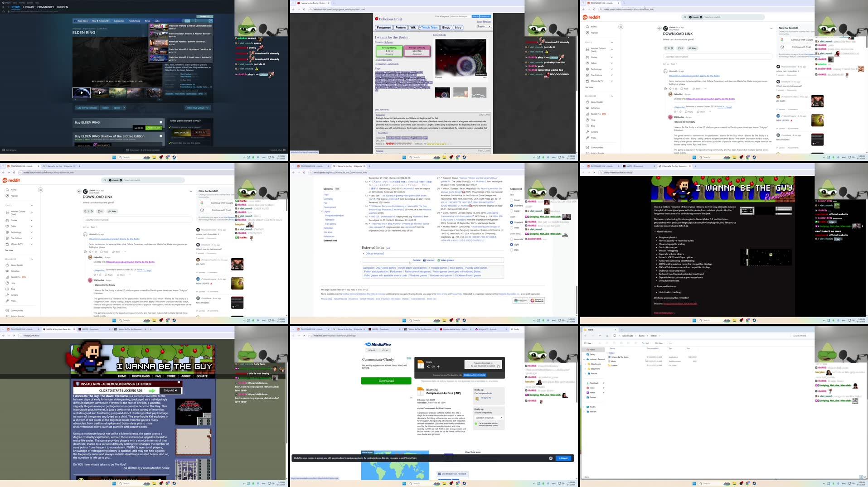The width and height of the screenshot is (868, 487).
Task: Open English language dropdown on Delicious Fruit
Action: [484, 26]
